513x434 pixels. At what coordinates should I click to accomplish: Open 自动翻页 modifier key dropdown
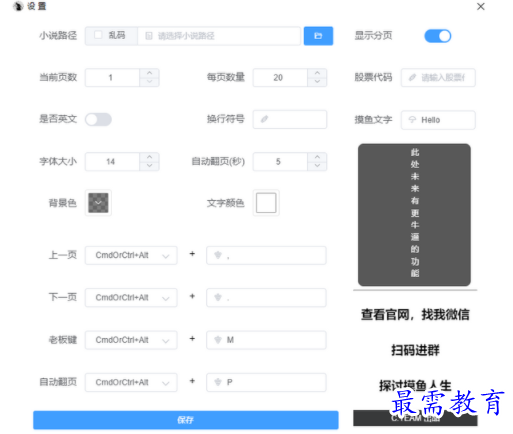pyautogui.click(x=131, y=382)
